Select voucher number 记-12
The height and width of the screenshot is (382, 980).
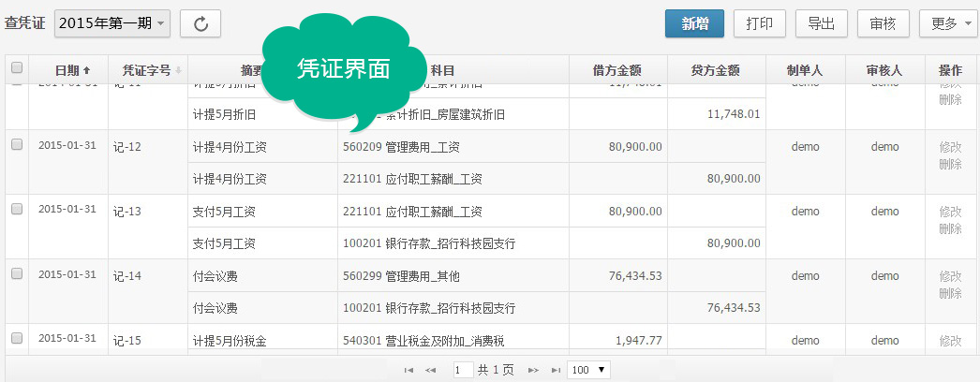pos(127,147)
